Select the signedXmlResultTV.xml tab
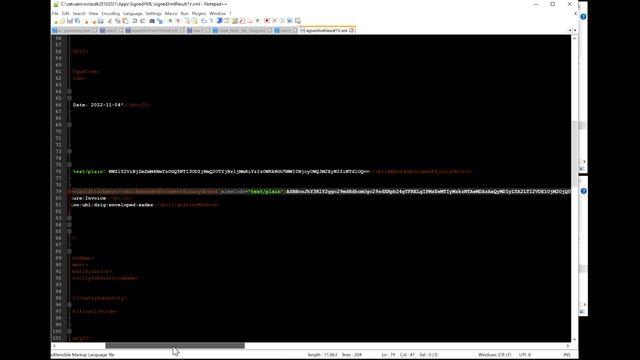Screen dimensions: 640x360 click(327, 31)
